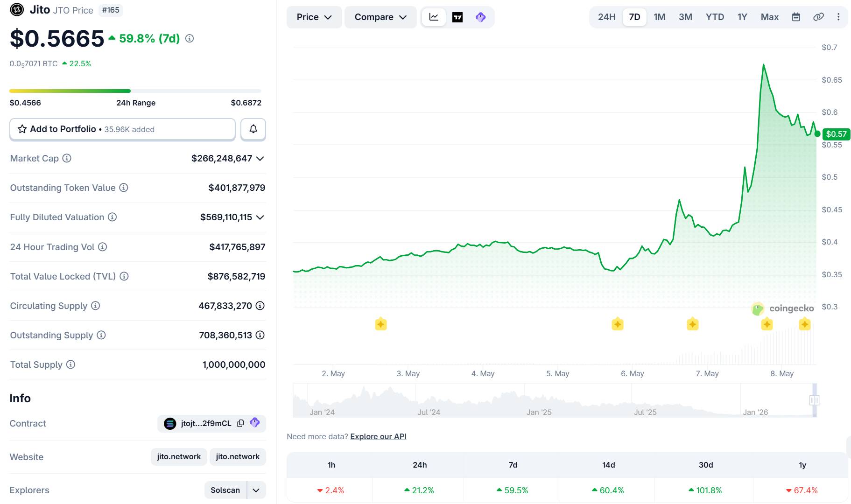Click the $417,765,897 trading volume value
Screen dimensions: 851x504
click(x=237, y=247)
